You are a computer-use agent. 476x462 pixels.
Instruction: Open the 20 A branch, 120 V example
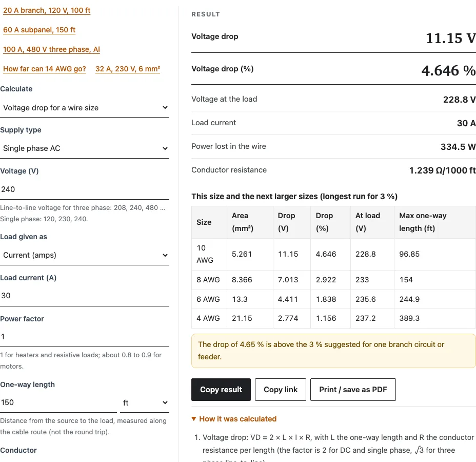[x=47, y=10]
